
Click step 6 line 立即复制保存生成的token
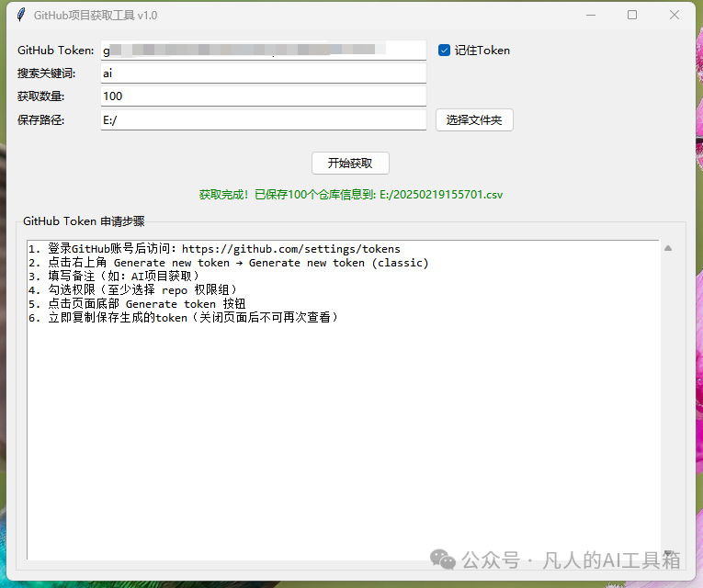(184, 317)
